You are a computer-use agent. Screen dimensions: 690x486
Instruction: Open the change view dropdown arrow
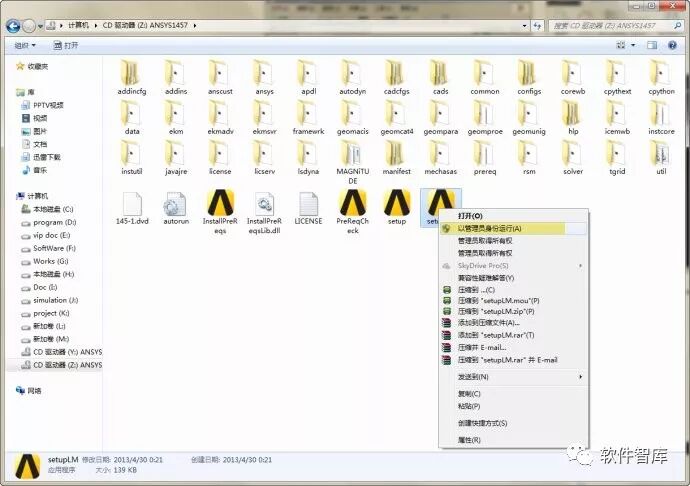pyautogui.click(x=633, y=45)
